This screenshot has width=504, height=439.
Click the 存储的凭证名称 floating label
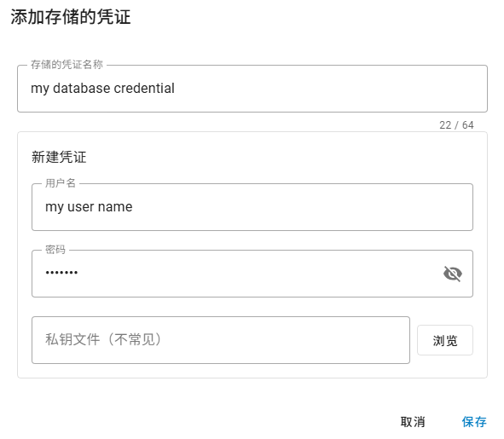(x=67, y=65)
